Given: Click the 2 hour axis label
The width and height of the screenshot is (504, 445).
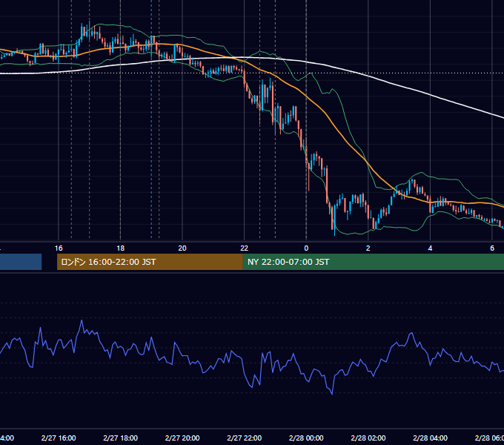Looking at the screenshot, I should click(x=368, y=248).
